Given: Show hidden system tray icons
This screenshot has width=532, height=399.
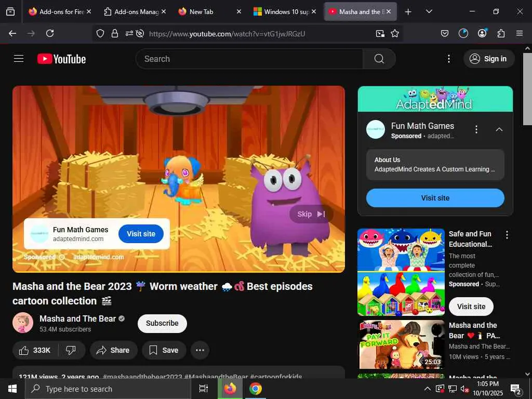Looking at the screenshot, I should 428,389.
